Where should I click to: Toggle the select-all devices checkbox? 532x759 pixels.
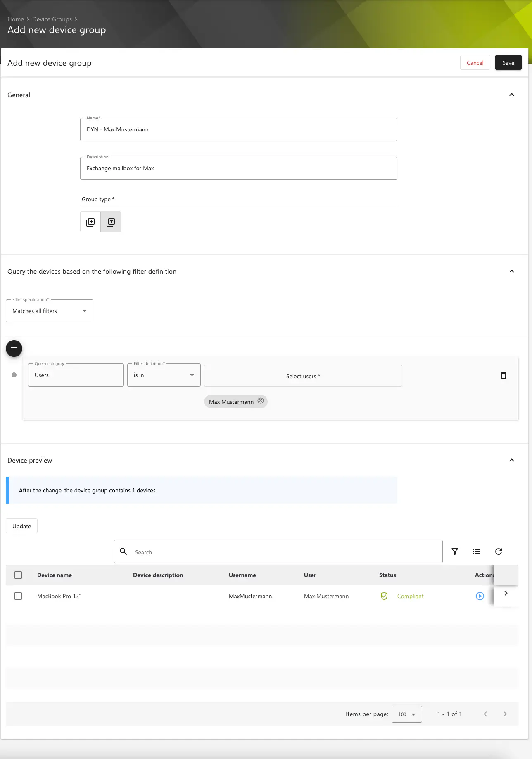click(x=18, y=575)
